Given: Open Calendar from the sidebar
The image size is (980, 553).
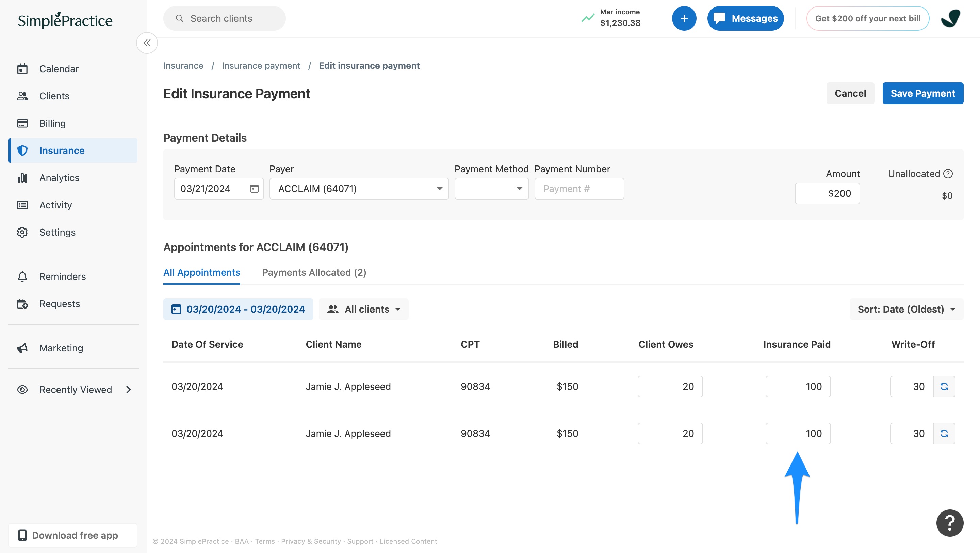Looking at the screenshot, I should [73, 69].
